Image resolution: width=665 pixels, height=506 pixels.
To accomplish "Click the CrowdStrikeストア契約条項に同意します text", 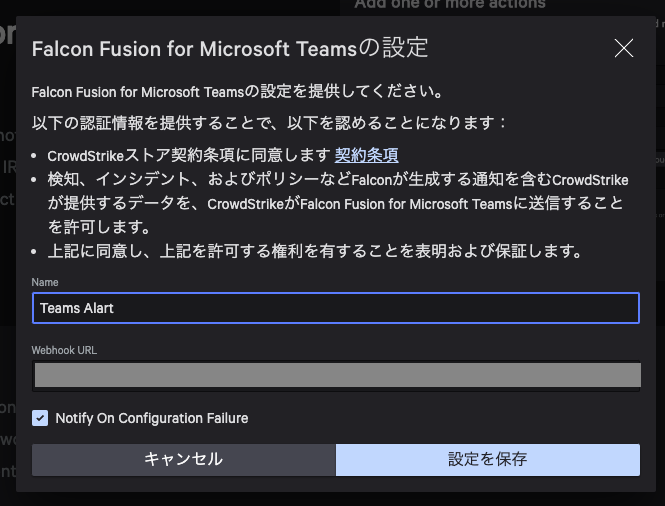I will click(x=189, y=155).
